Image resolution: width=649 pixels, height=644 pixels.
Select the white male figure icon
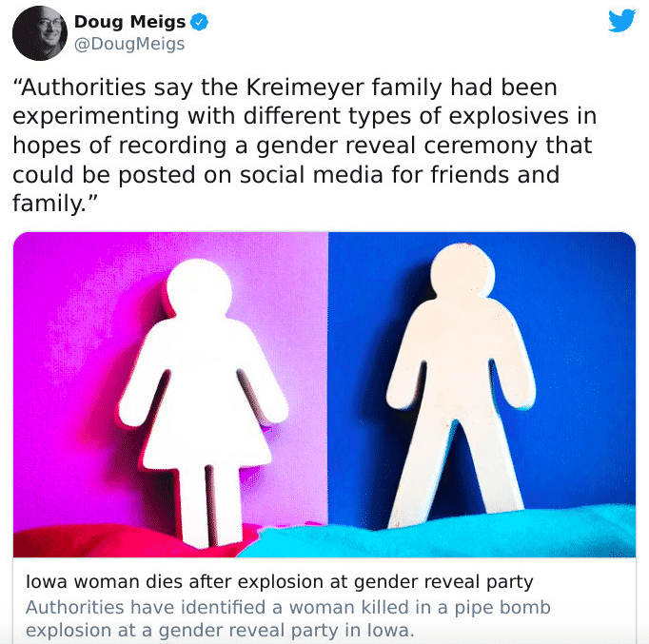pyautogui.click(x=461, y=384)
